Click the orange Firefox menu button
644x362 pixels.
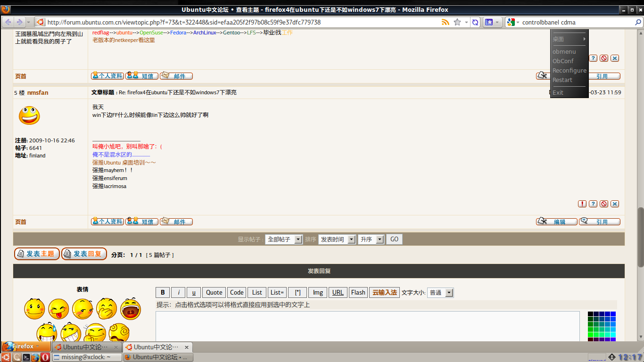pyautogui.click(x=25, y=346)
